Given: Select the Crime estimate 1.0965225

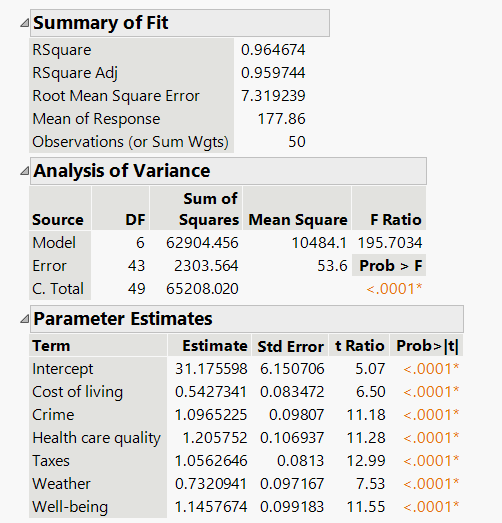Looking at the screenshot, I should click(x=211, y=415).
